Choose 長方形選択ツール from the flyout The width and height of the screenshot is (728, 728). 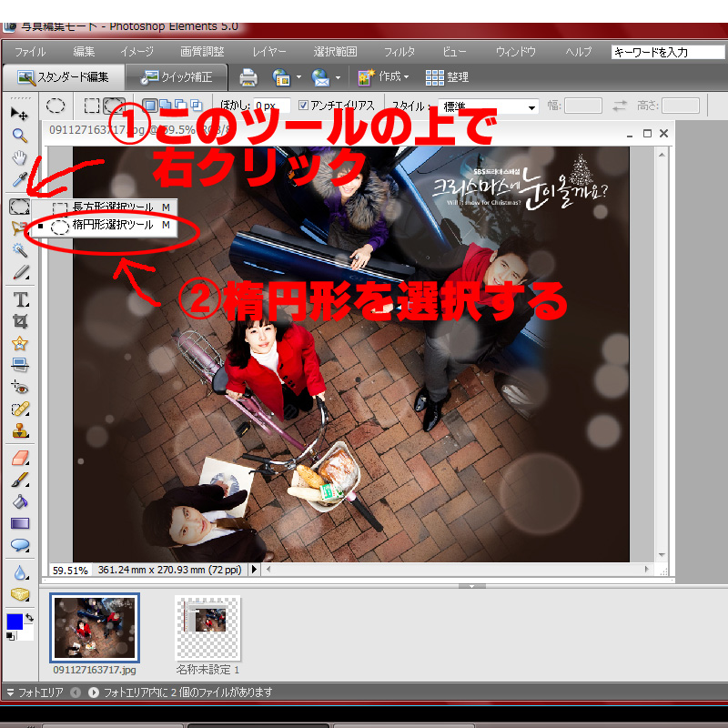pos(105,207)
